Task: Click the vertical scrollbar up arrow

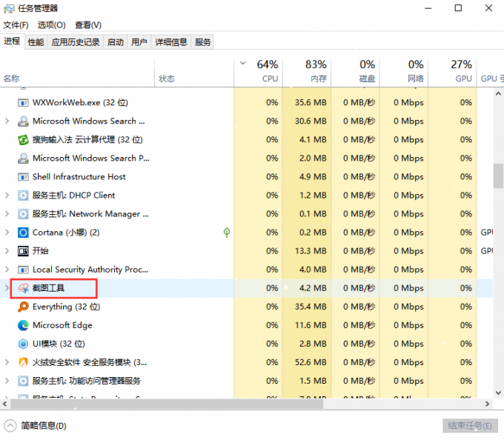Action: click(x=498, y=94)
